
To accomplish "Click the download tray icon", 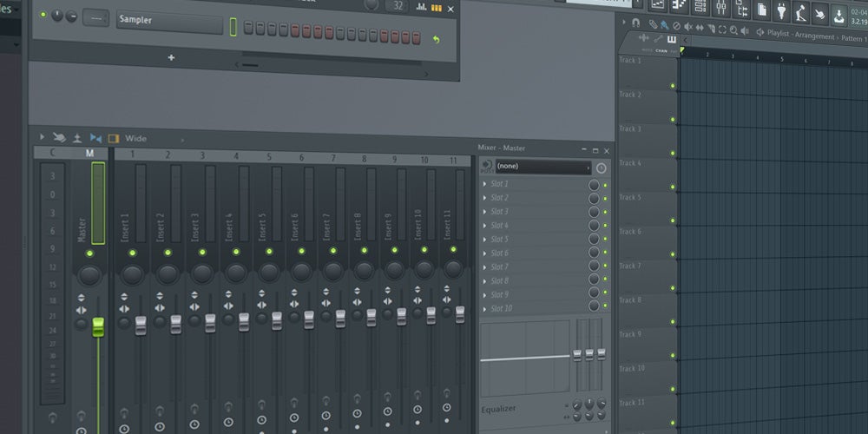I will click(839, 15).
